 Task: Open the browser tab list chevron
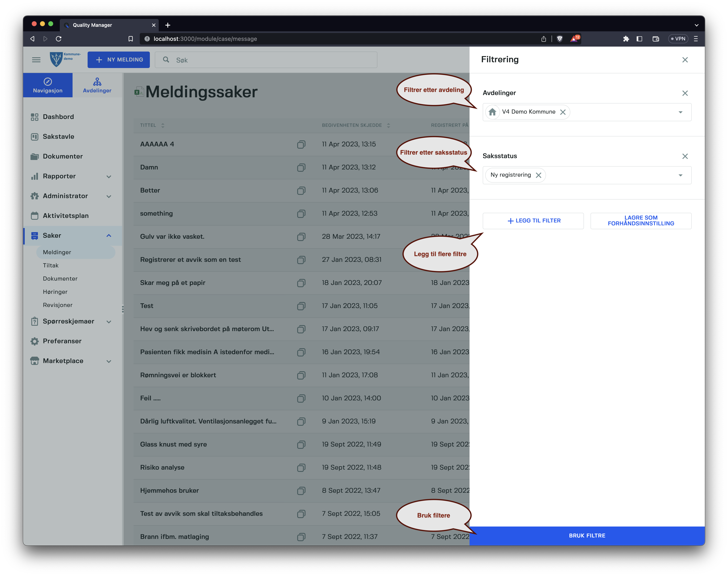click(x=696, y=25)
